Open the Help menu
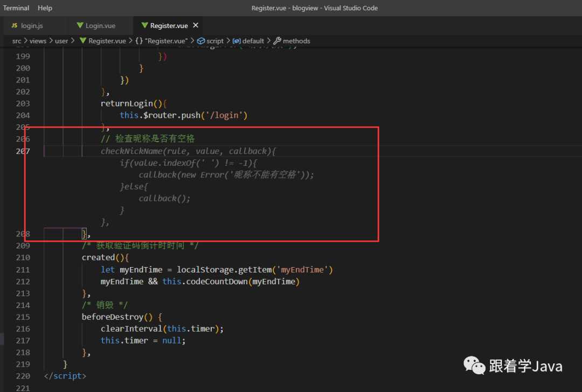Image resolution: width=582 pixels, height=392 pixels. (x=45, y=8)
